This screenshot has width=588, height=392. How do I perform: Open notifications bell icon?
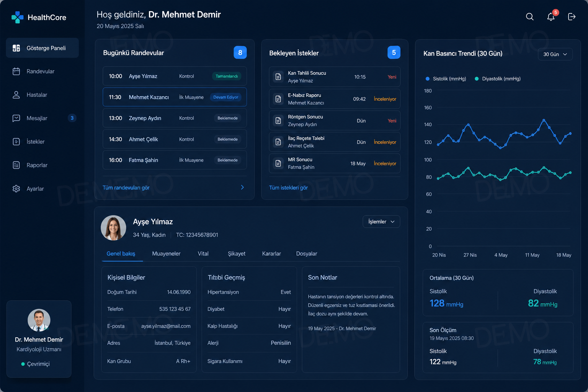pos(551,17)
